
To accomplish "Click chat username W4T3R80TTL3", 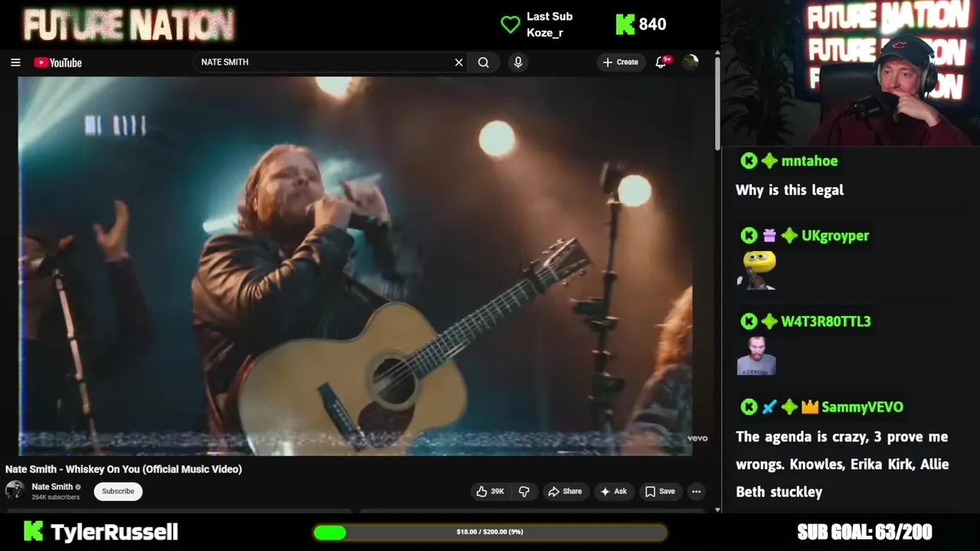I will pyautogui.click(x=825, y=321).
